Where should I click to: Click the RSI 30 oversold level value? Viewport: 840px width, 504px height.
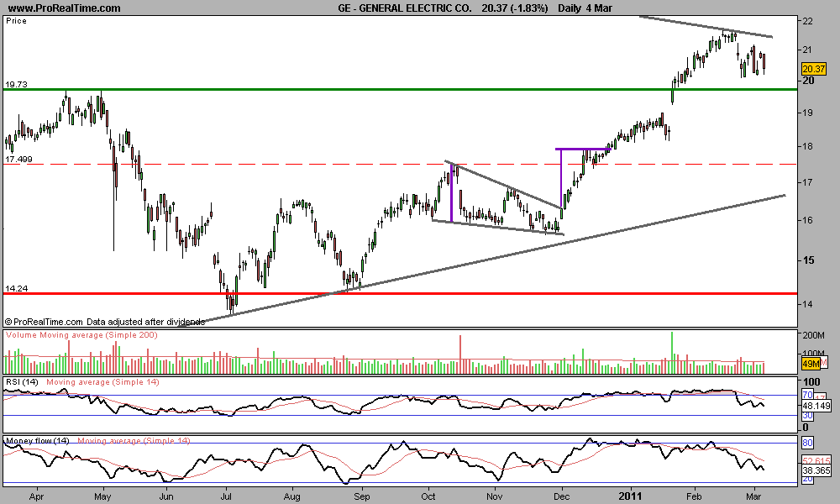(x=807, y=416)
